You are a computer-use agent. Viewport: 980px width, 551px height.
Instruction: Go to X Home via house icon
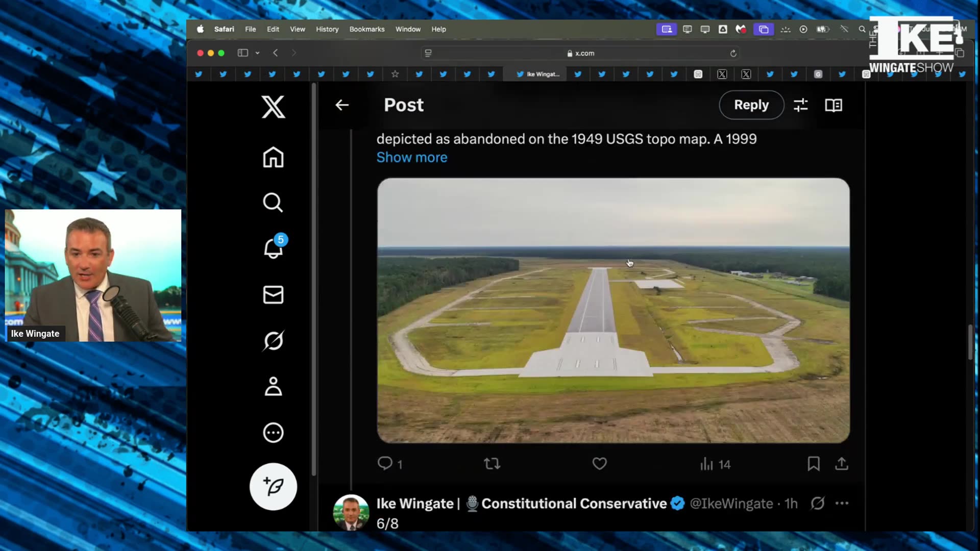click(273, 157)
